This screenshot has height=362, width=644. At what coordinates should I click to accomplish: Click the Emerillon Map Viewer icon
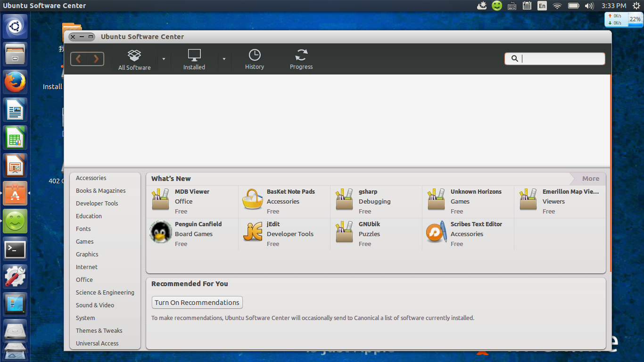528,199
